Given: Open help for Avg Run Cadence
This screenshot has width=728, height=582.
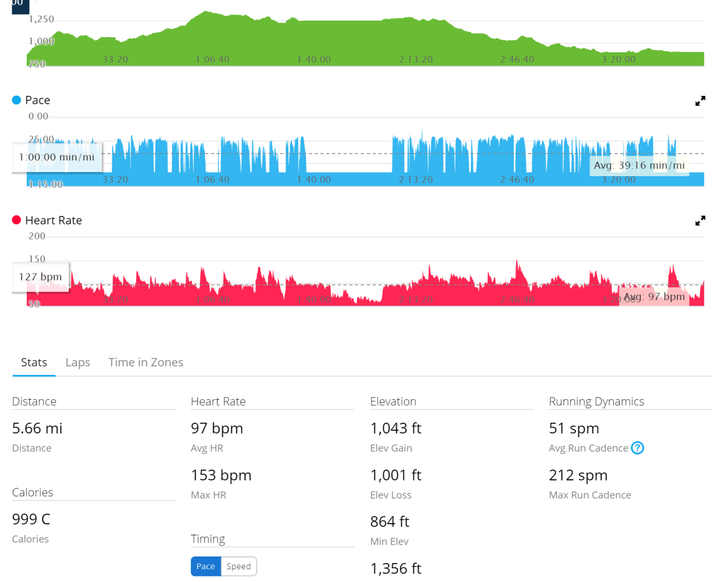Looking at the screenshot, I should 637,448.
